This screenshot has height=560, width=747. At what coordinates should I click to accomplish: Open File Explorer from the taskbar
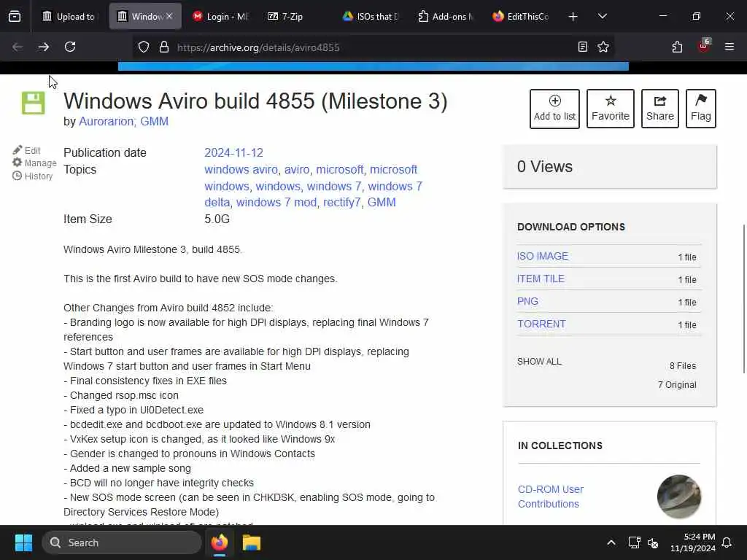point(252,542)
